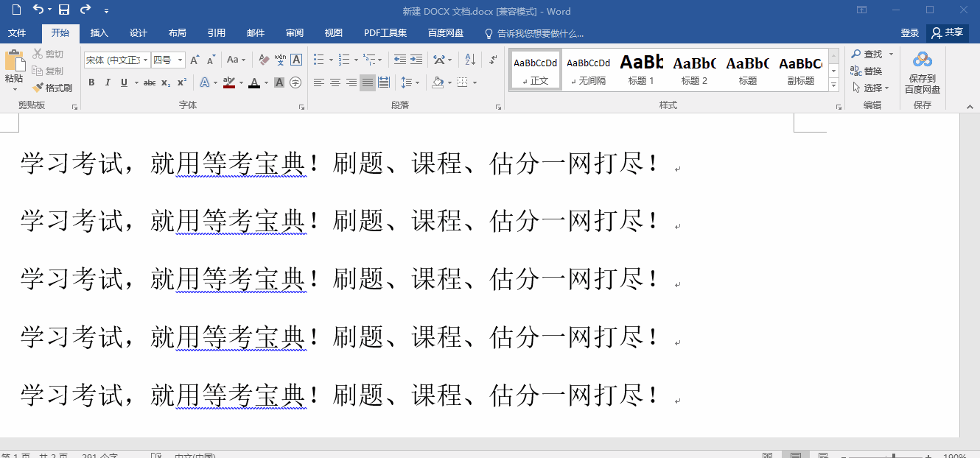Switch to the Review (审阅) tab
The image size is (980, 458).
[x=295, y=33]
